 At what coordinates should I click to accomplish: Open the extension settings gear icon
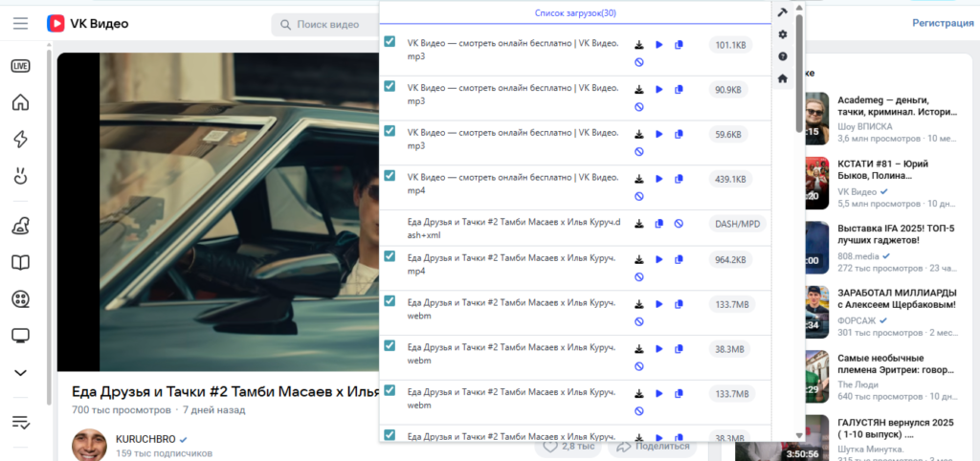tap(783, 34)
